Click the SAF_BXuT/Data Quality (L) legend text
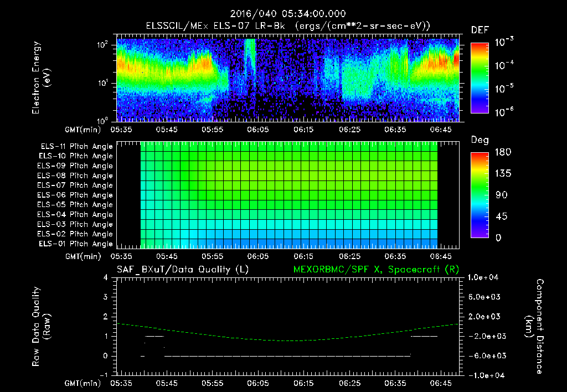 183,270
